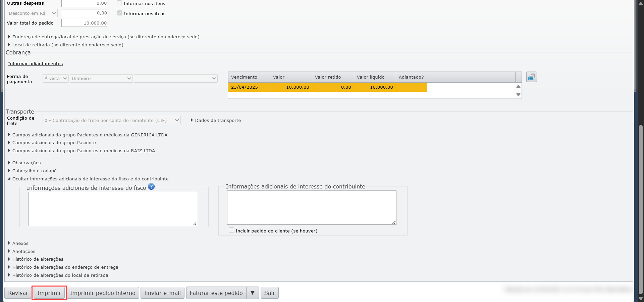The image size is (644, 302).
Task: Toggle Outras despesas 'Informar nos itens' checkbox
Action: tap(119, 3)
